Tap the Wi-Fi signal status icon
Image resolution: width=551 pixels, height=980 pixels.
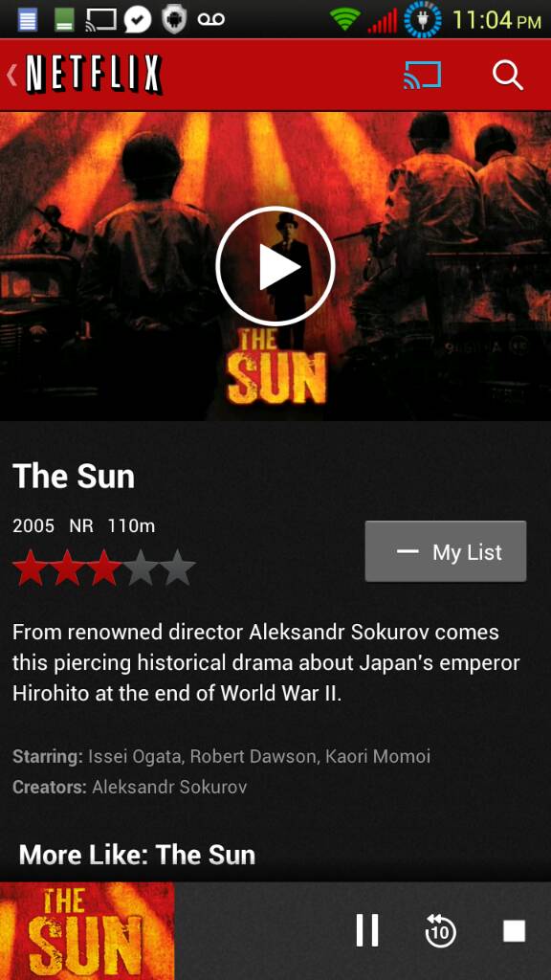pos(344,19)
